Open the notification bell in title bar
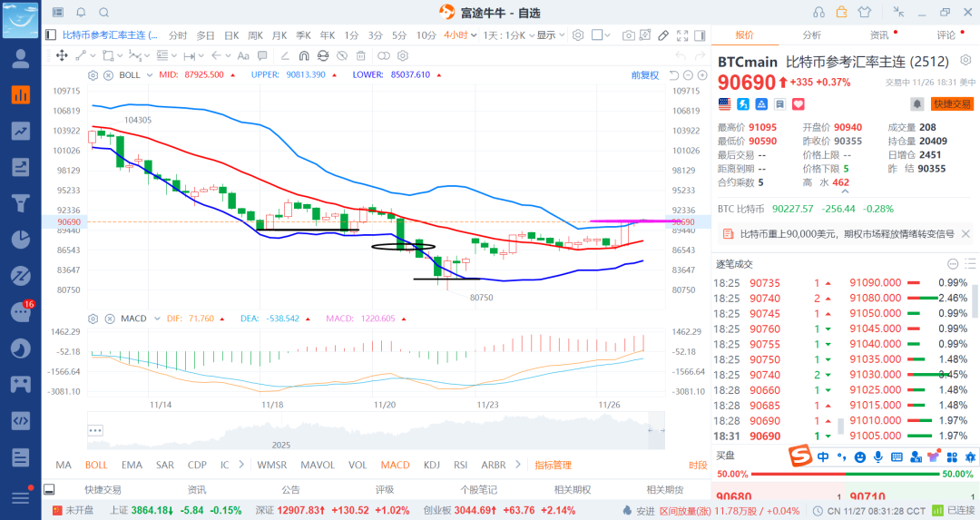 coord(82,13)
